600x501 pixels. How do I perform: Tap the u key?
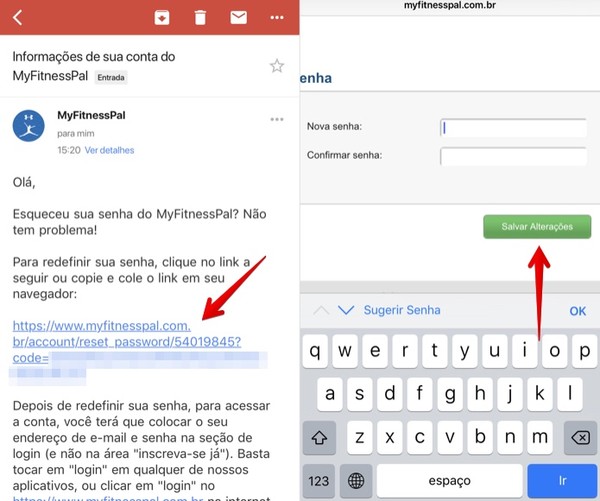pos(495,351)
